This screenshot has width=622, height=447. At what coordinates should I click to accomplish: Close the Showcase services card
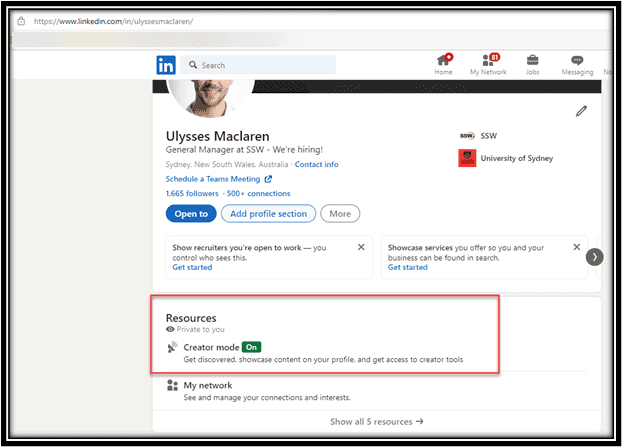click(x=576, y=246)
